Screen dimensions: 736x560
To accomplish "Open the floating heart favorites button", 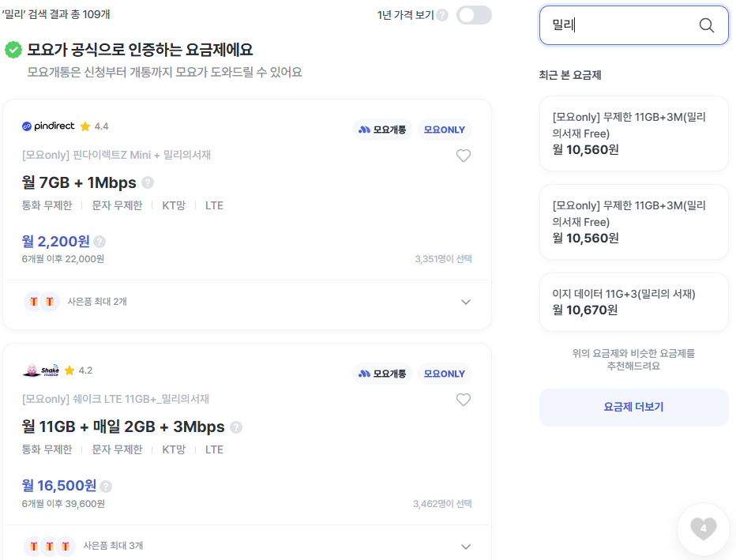I will pos(702,528).
